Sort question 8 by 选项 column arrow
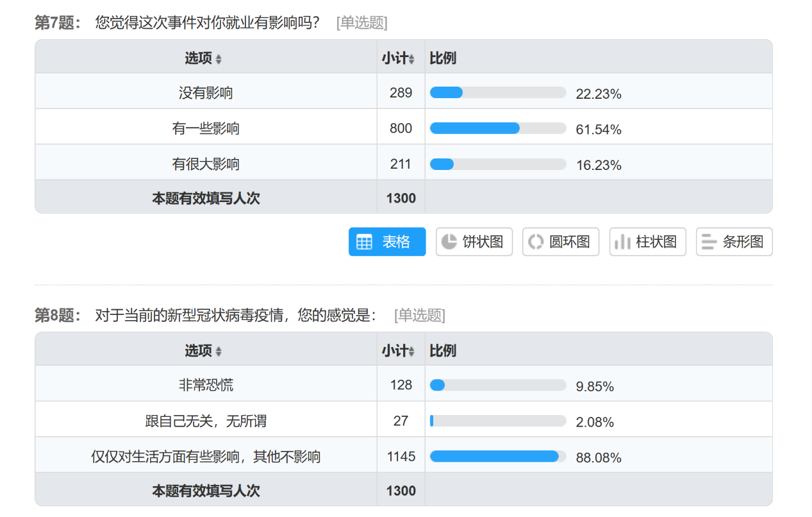812x517 pixels. pos(219,352)
